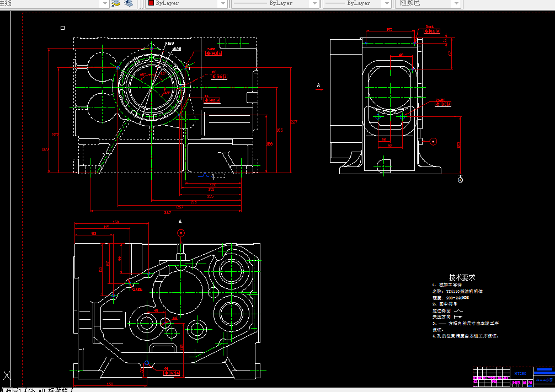Click the small white square grip marker

pos(63,28)
